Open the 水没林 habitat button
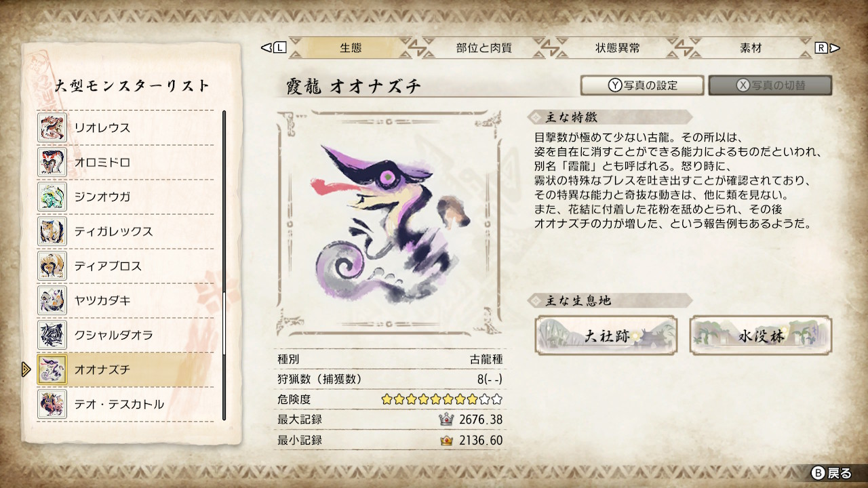 click(x=761, y=335)
